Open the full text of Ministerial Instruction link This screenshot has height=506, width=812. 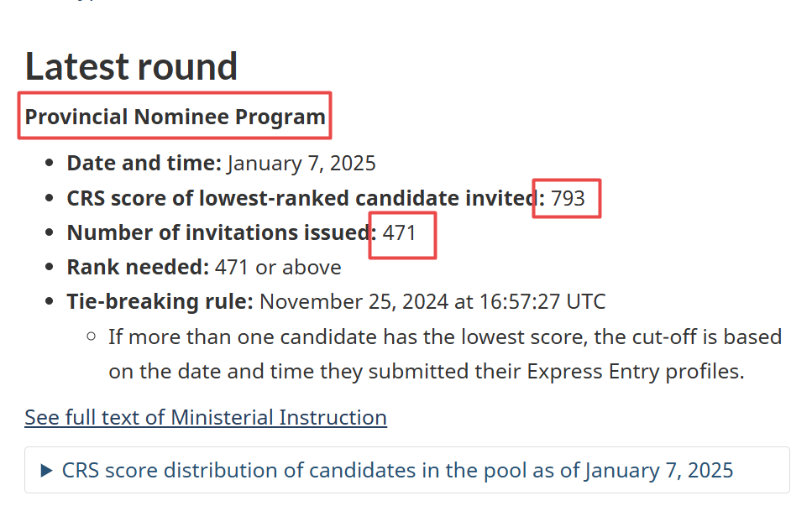coord(206,417)
